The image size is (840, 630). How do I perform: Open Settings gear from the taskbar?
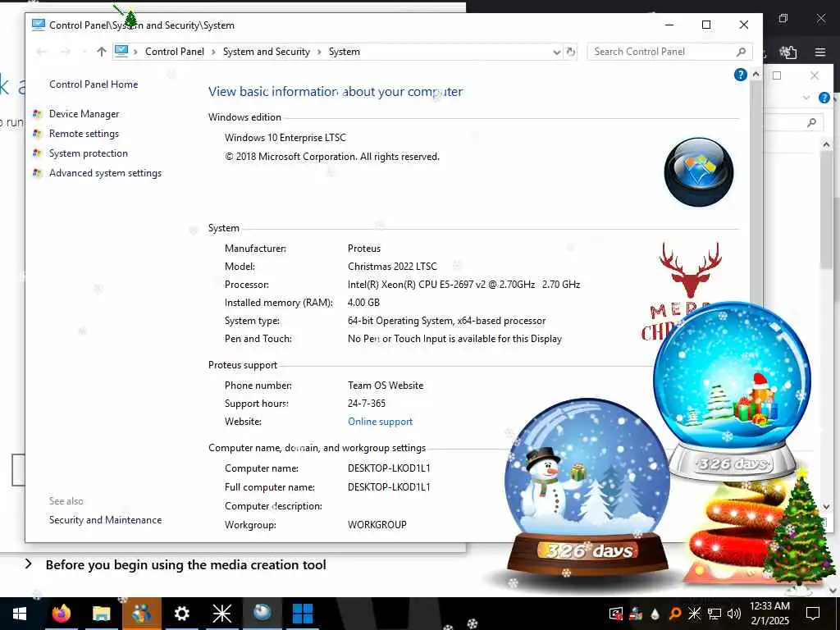(181, 614)
